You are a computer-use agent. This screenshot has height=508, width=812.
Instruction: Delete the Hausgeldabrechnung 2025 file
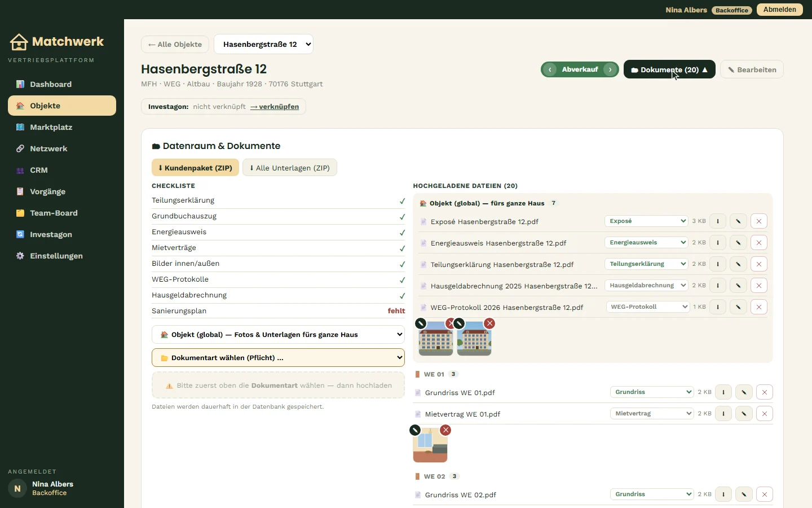coord(759,286)
